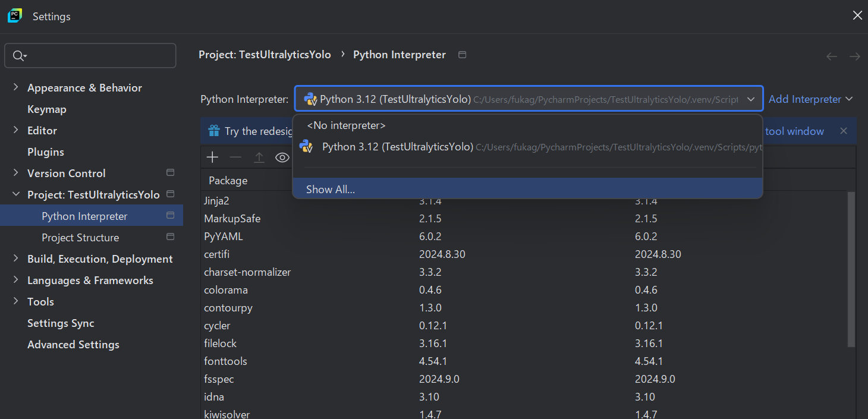
Task: Select Python Interpreter in the sidebar
Action: coord(92,216)
